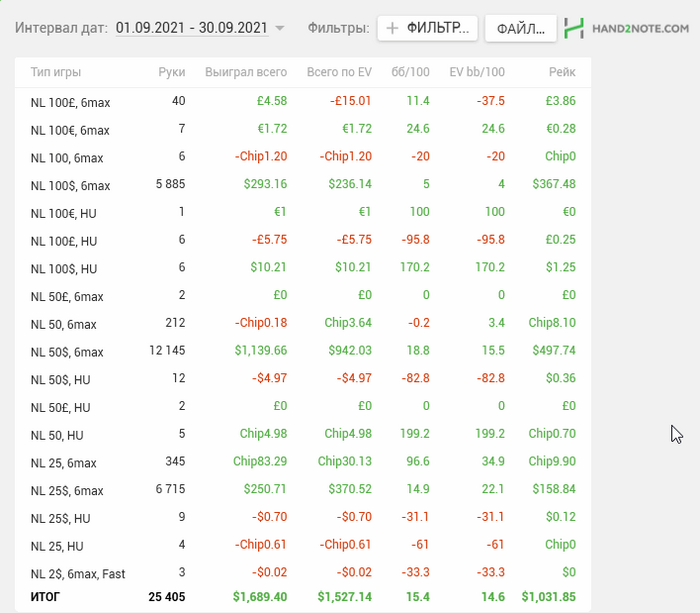Viewport: 700px width, 613px height.
Task: Sort by бб/100 column header
Action: click(x=410, y=72)
